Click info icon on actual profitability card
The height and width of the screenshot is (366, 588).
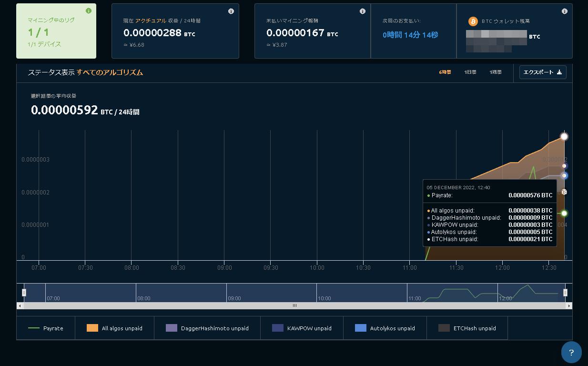point(231,11)
